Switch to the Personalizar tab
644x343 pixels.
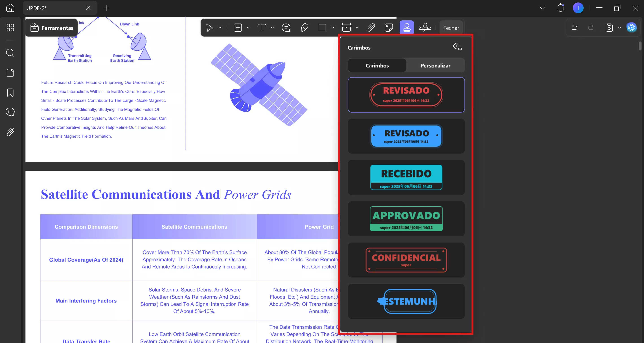click(435, 65)
